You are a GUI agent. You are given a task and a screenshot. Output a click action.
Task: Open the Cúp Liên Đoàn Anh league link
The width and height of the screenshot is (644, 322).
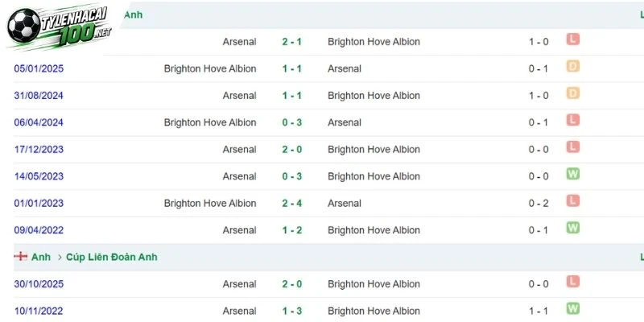pos(112,257)
